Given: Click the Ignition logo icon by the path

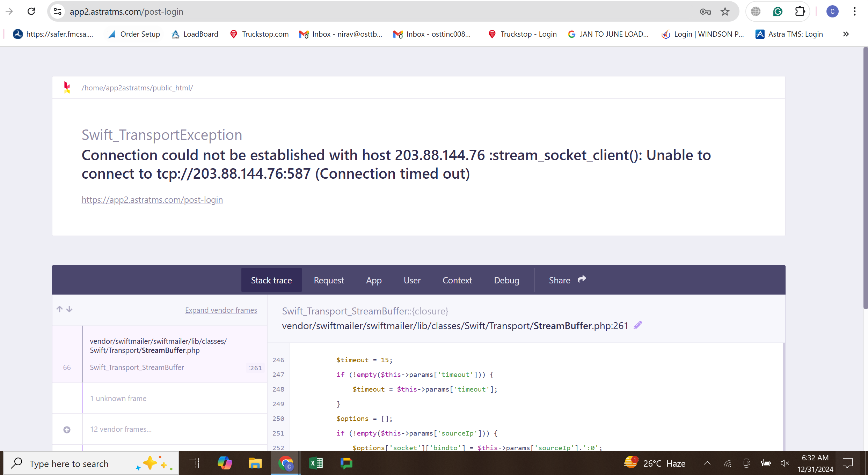Looking at the screenshot, I should 67,87.
